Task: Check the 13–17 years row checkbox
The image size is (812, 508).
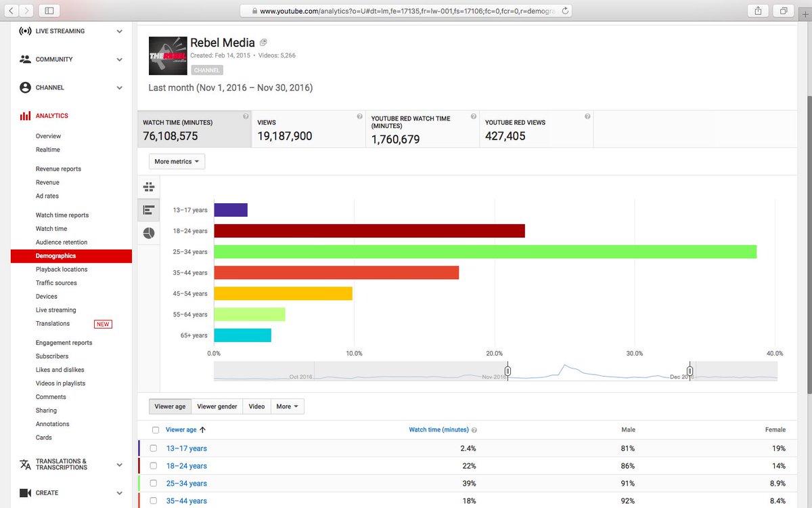Action: 154,448
